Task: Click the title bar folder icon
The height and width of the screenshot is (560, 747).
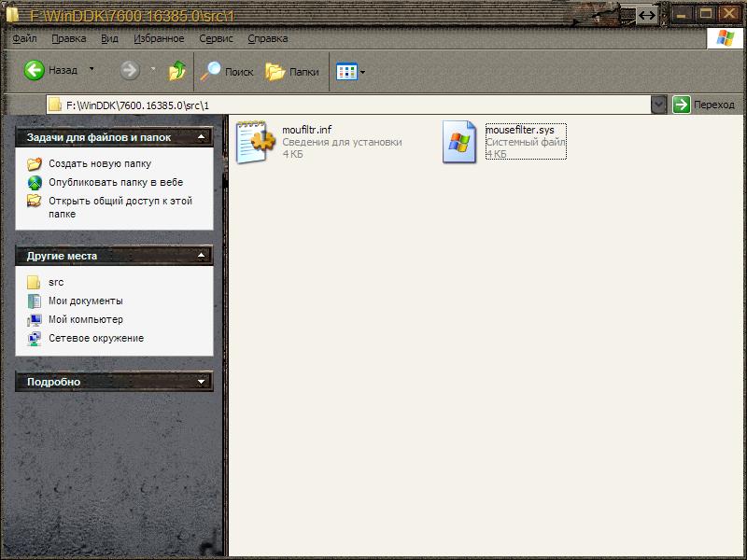Action: point(12,15)
